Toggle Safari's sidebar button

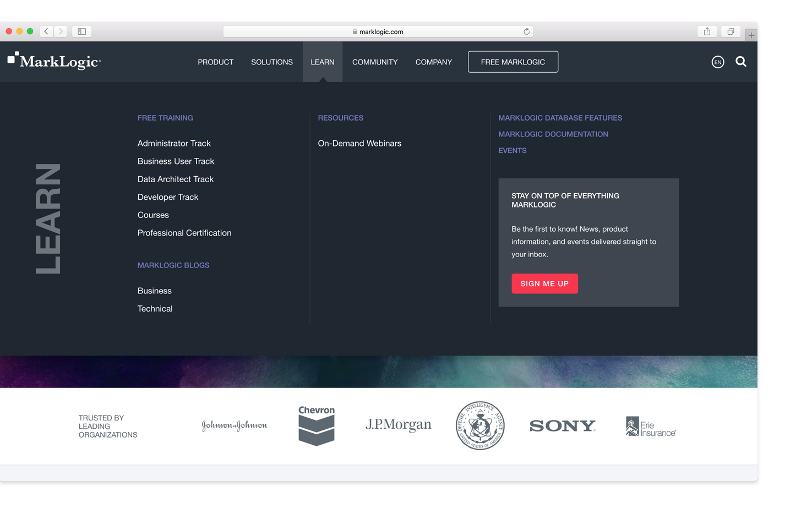(x=81, y=31)
